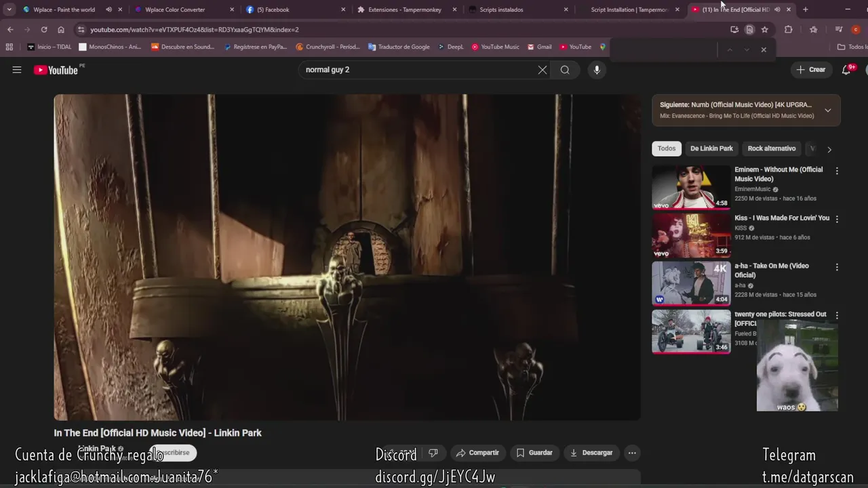
Task: Mute the Wplace - Paint the world tab
Action: [108, 9]
